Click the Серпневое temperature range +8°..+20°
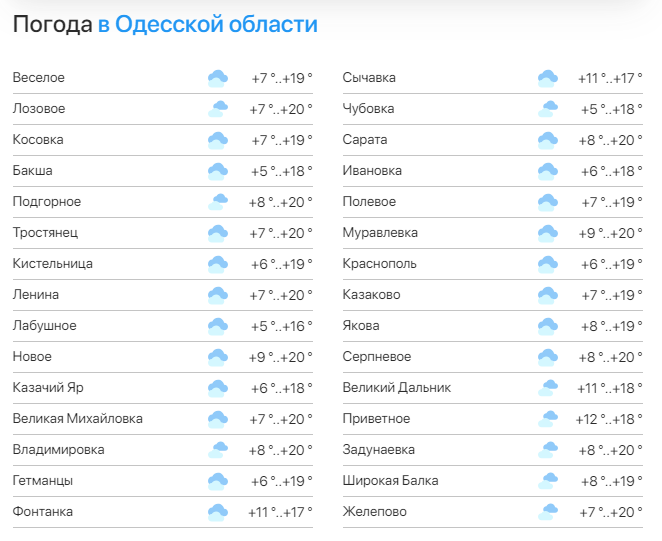The image size is (662, 541). 611,357
